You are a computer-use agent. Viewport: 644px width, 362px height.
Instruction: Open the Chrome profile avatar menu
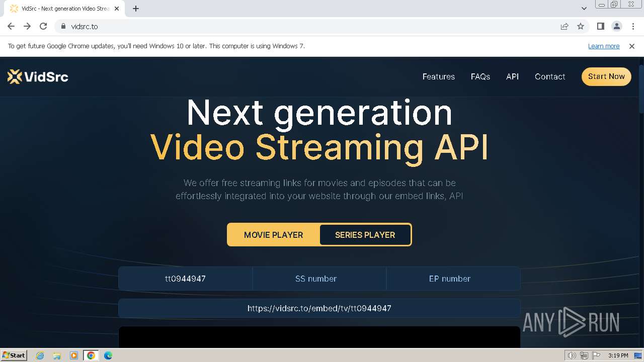pos(616,26)
